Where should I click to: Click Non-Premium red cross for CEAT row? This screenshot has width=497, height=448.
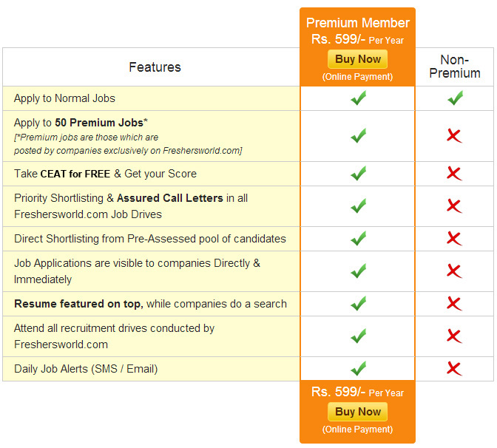click(x=454, y=174)
